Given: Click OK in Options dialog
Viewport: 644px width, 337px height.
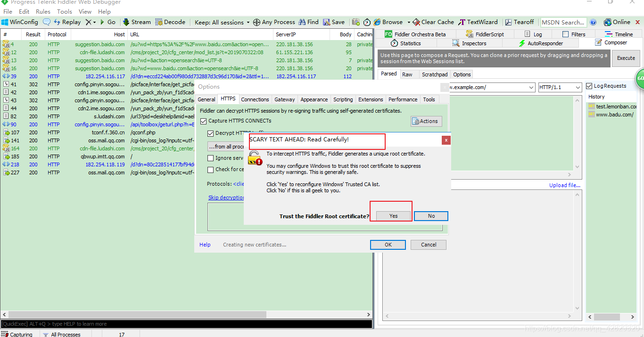Looking at the screenshot, I should [x=388, y=245].
